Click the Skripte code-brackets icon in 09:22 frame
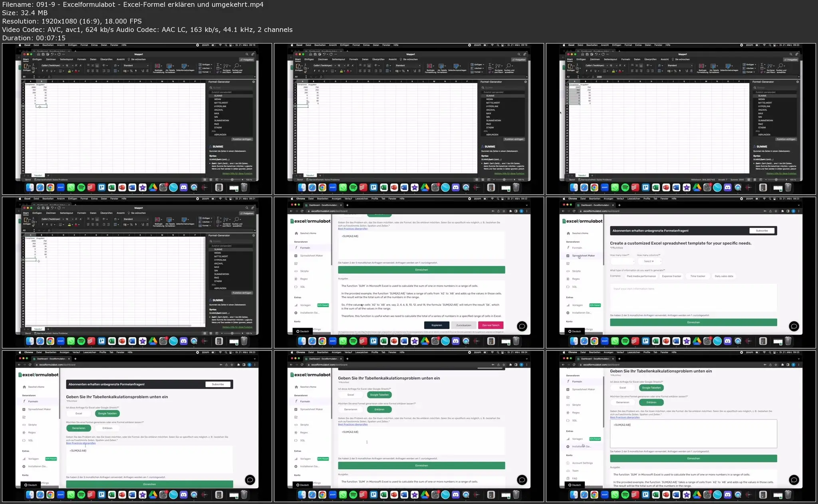 (296, 271)
